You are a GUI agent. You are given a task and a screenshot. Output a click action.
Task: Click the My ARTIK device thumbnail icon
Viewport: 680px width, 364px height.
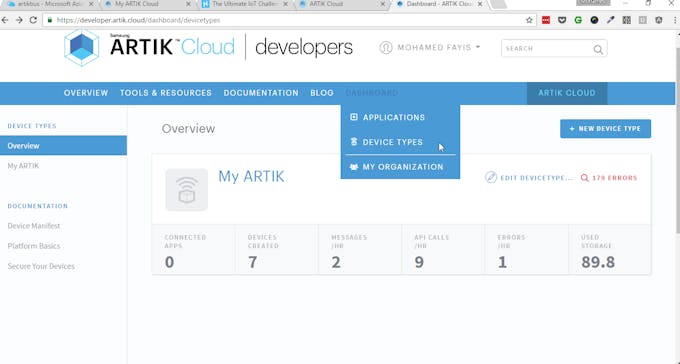click(x=186, y=190)
